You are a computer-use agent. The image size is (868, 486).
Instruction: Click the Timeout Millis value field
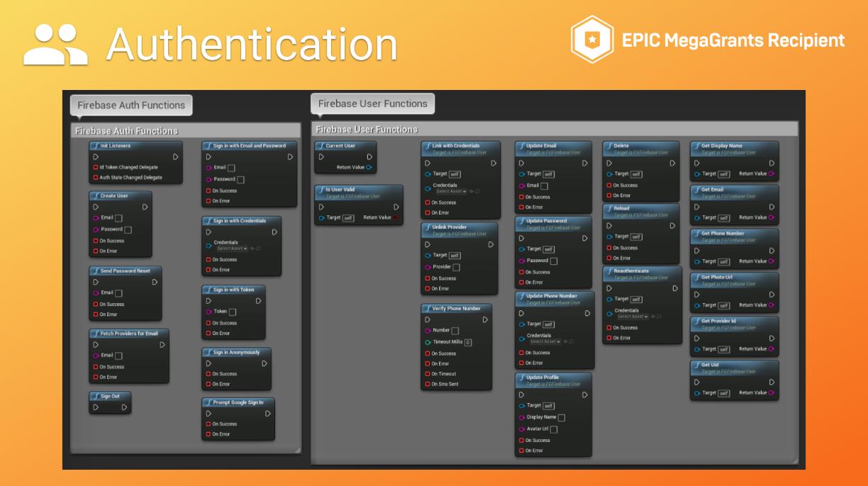pos(468,342)
